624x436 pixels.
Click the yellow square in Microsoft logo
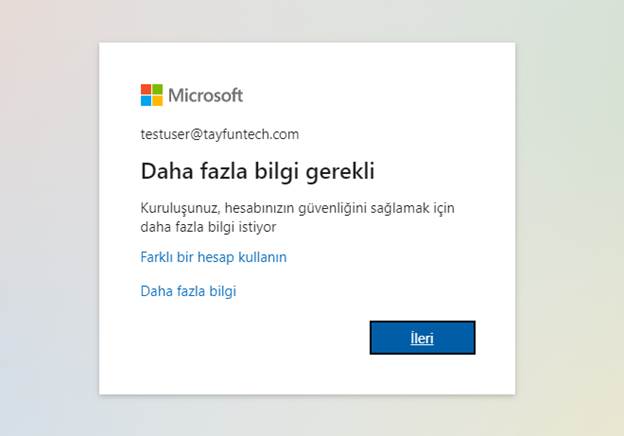(x=157, y=101)
